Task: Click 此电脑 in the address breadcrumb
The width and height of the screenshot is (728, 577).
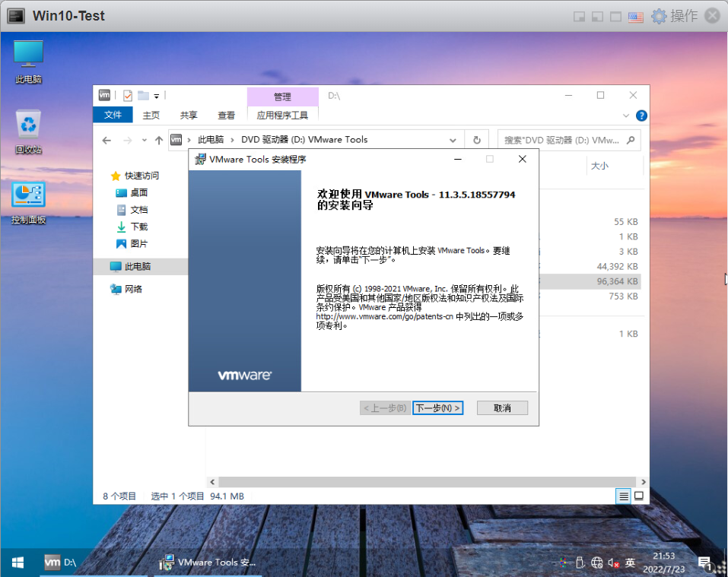Action: click(x=211, y=140)
